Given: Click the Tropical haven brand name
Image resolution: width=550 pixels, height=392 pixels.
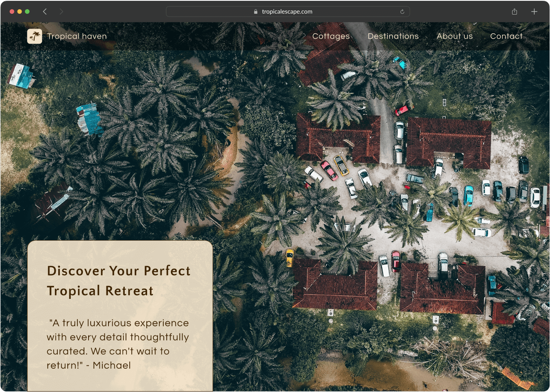Looking at the screenshot, I should 77,36.
